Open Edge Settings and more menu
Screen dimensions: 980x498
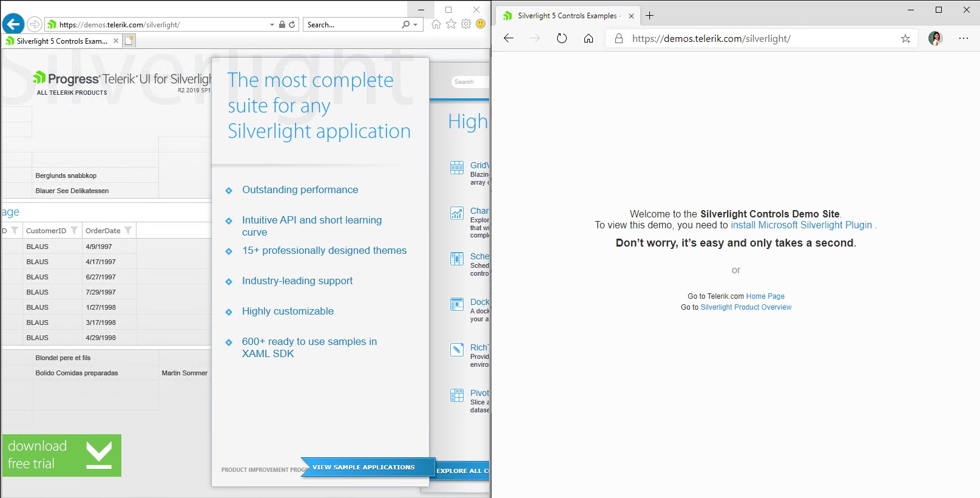click(x=964, y=38)
